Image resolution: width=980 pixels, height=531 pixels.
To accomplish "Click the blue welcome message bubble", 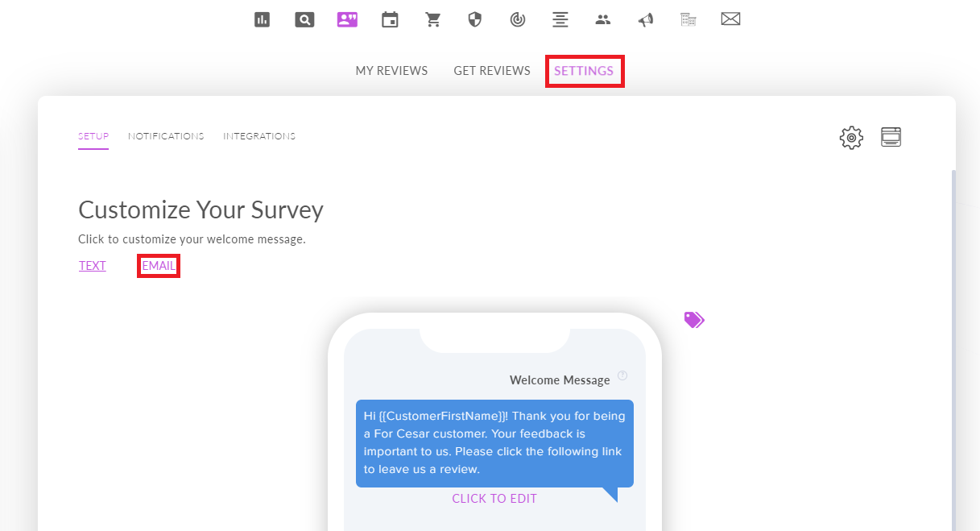I will 494,443.
